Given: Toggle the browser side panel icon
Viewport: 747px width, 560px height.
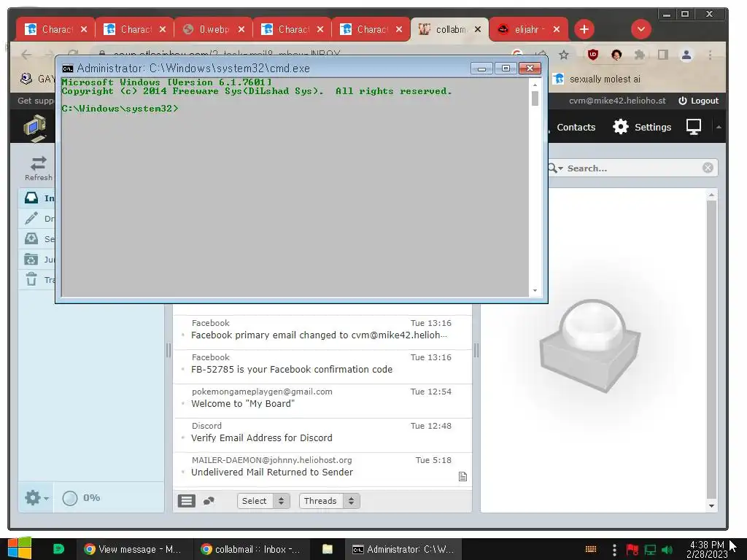Looking at the screenshot, I should tap(662, 55).
